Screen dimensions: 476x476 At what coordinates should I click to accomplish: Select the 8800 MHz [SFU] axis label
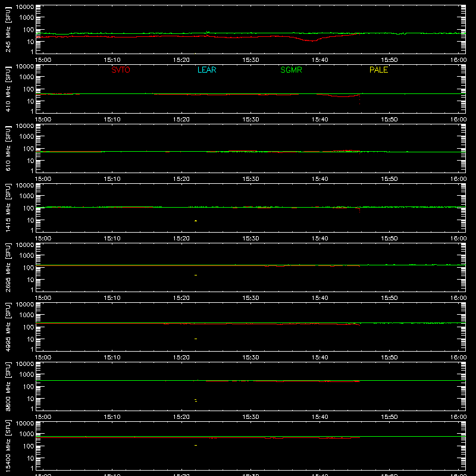(x=8, y=386)
